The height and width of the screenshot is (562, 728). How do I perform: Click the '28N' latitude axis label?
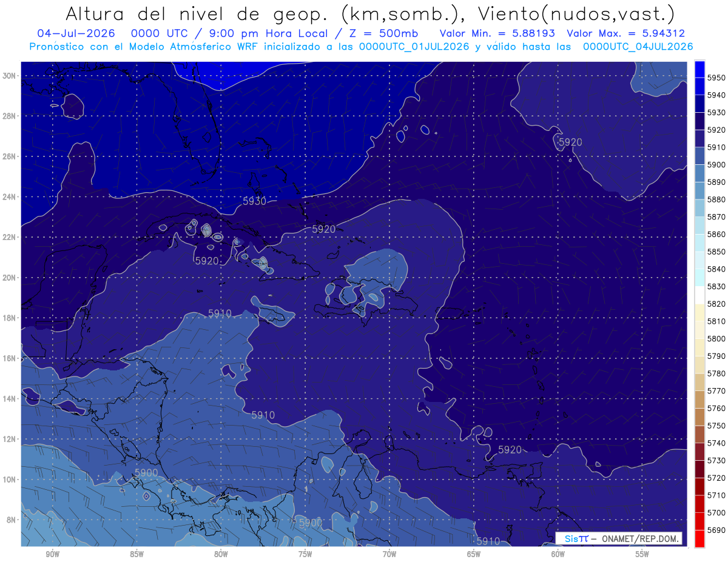(x=10, y=116)
